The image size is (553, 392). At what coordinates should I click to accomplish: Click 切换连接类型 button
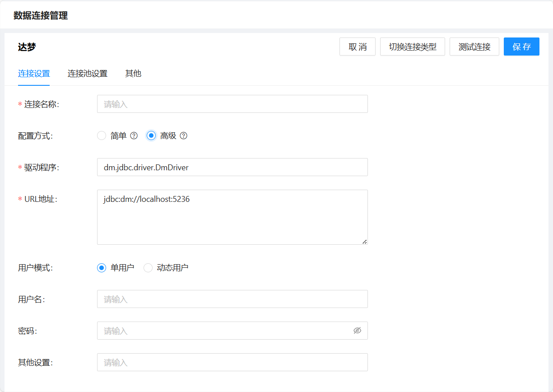pos(413,47)
